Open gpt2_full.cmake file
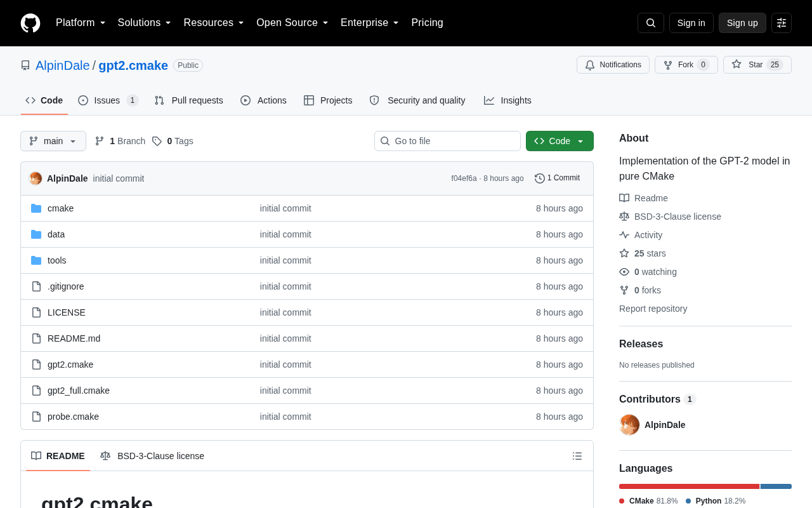The image size is (812, 508). point(79,391)
